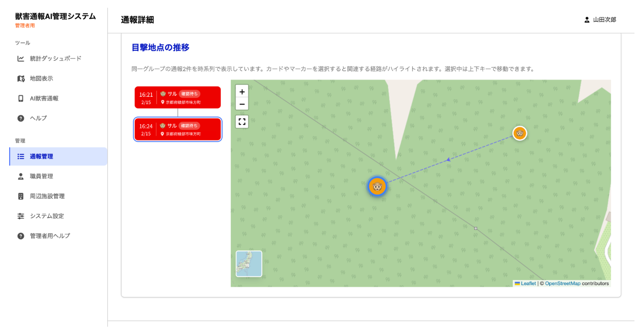Click the AI獣害通報 phone icon

[x=20, y=98]
